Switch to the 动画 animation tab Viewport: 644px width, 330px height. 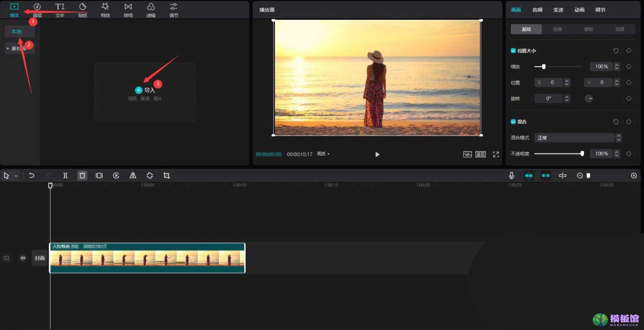(579, 10)
